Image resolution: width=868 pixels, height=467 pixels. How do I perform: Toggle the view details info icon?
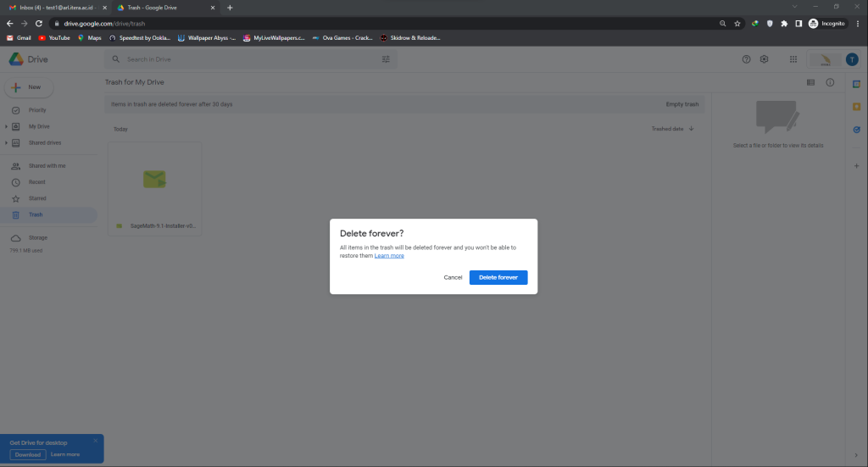point(830,82)
